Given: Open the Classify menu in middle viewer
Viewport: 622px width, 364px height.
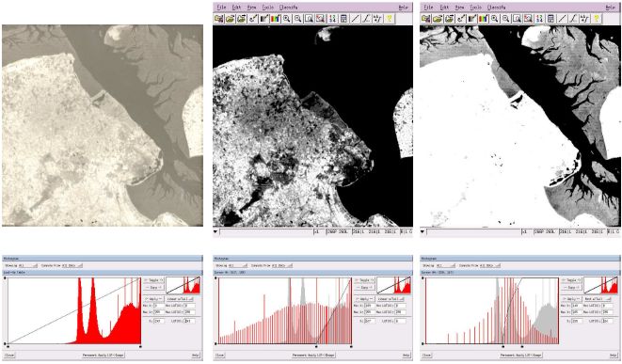Looking at the screenshot, I should tap(288, 8).
